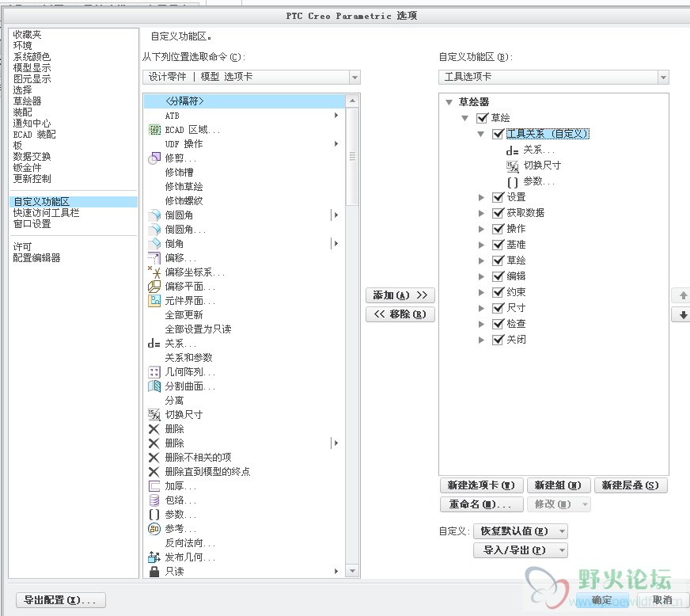Select the 关系... d= icon in command list
This screenshot has height=616, width=690.
point(154,344)
